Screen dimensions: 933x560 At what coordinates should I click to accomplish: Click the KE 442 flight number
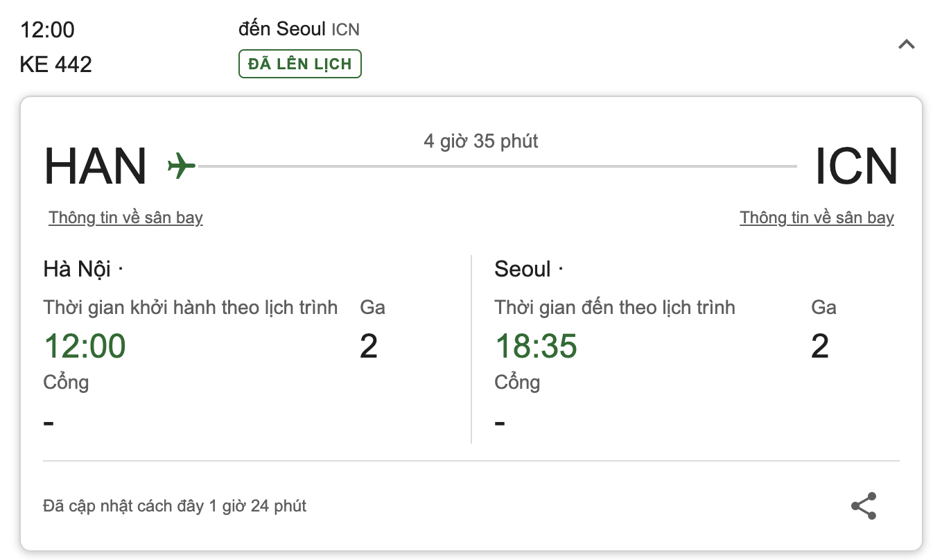coord(55,64)
